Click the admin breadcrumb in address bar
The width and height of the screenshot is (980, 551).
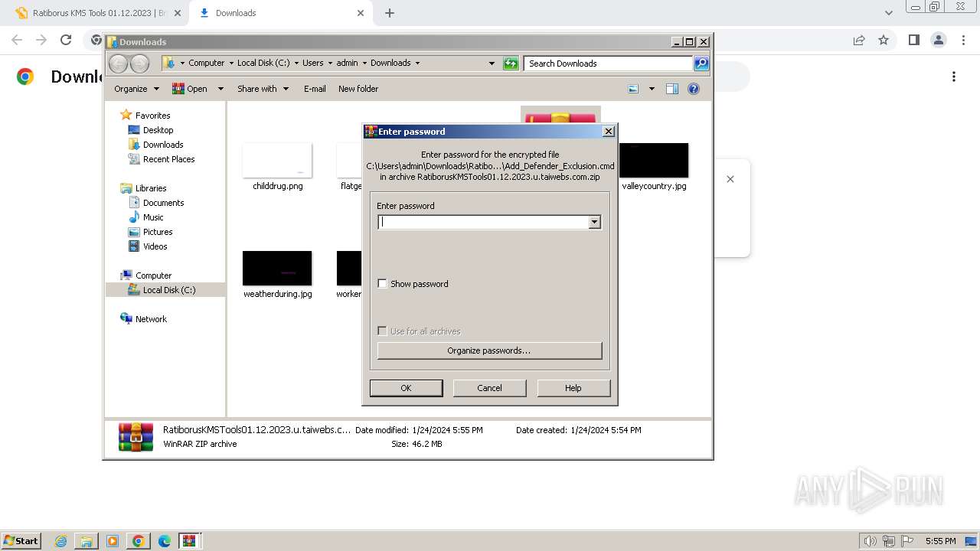[x=347, y=64]
